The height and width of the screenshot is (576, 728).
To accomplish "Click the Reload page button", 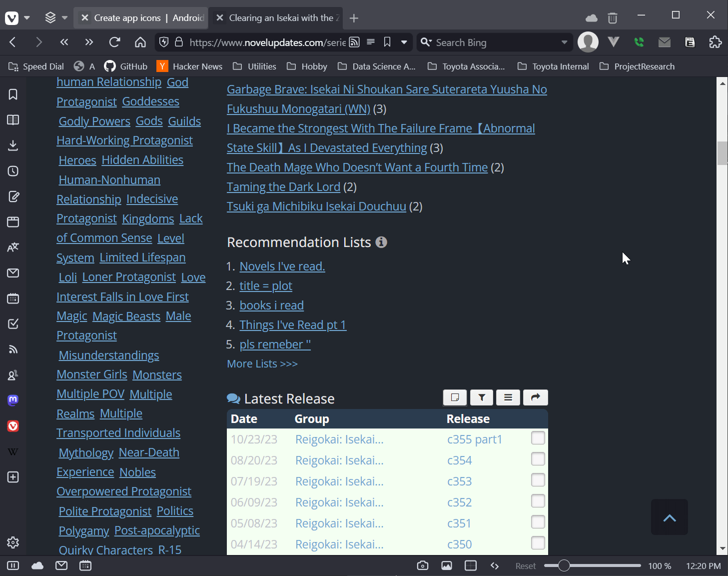I will pyautogui.click(x=114, y=42).
